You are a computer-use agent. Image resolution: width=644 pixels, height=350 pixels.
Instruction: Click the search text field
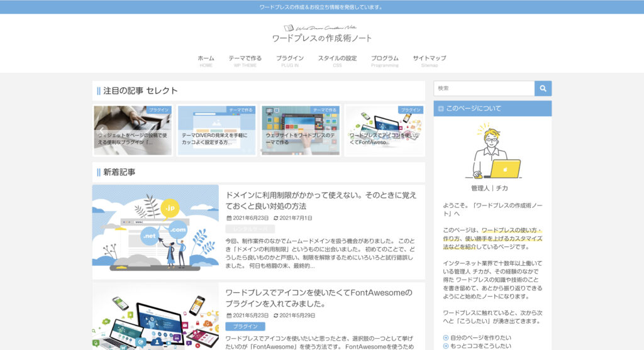tap(484, 89)
